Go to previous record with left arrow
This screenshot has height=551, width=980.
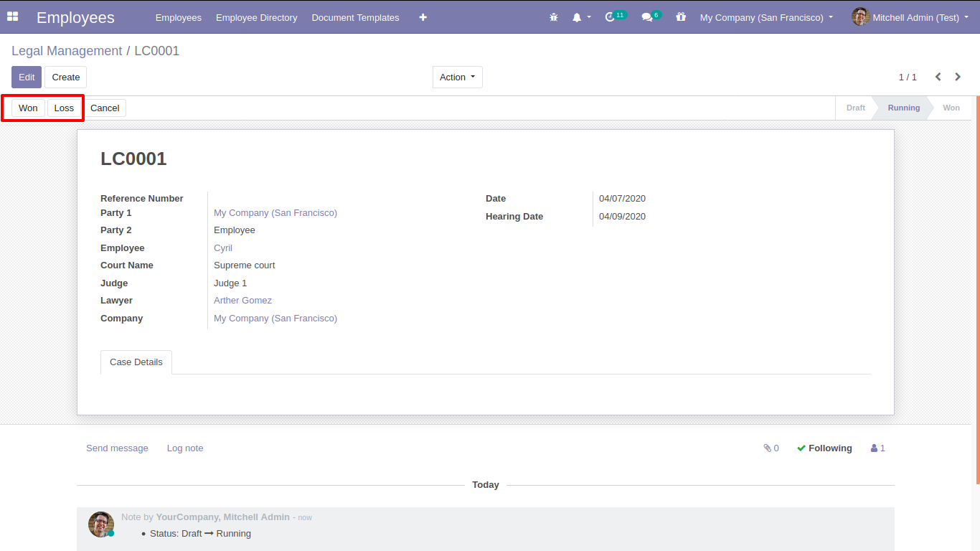click(x=938, y=77)
